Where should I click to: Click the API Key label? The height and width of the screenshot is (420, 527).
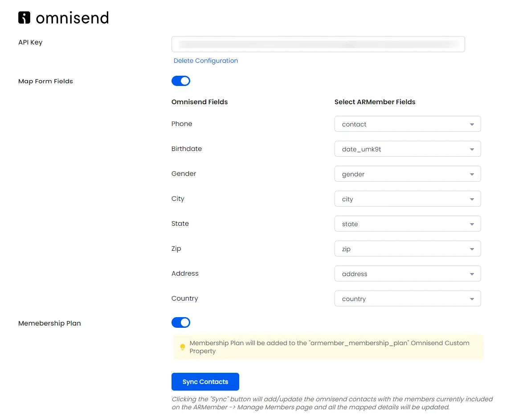(x=30, y=42)
